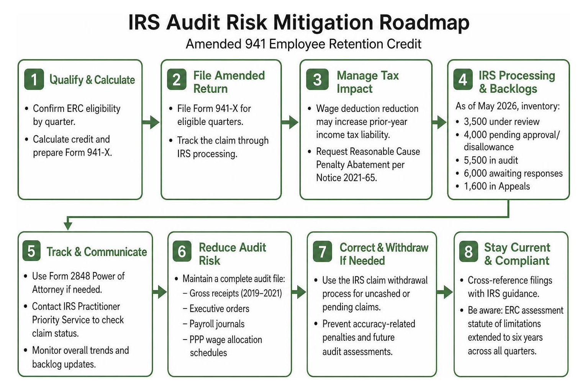Click the "1,600 in Appeals" item
The image size is (588, 392).
point(497,186)
